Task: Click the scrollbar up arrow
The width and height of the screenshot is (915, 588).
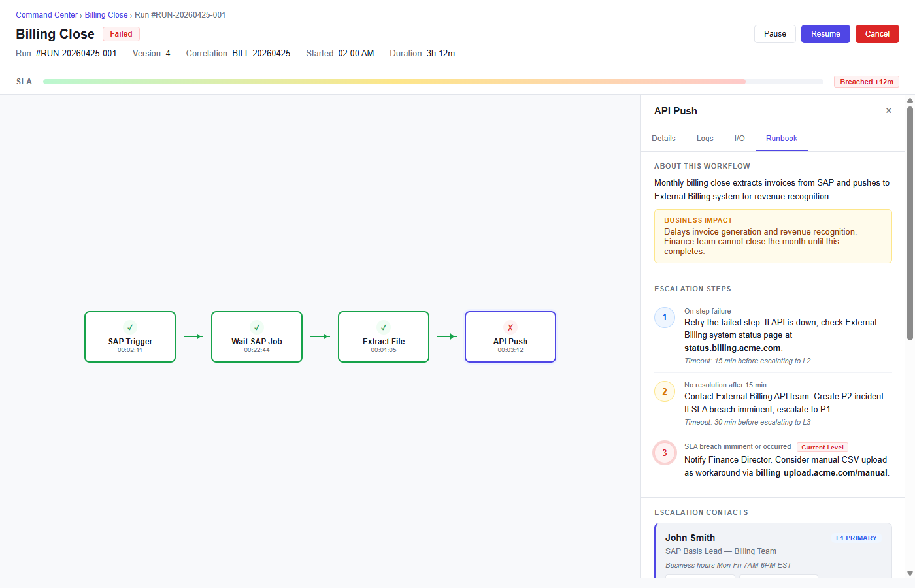Action: [910, 100]
